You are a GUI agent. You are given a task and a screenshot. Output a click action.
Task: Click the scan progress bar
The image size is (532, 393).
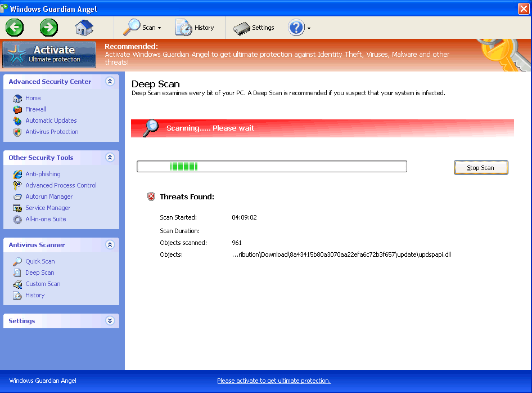272,167
